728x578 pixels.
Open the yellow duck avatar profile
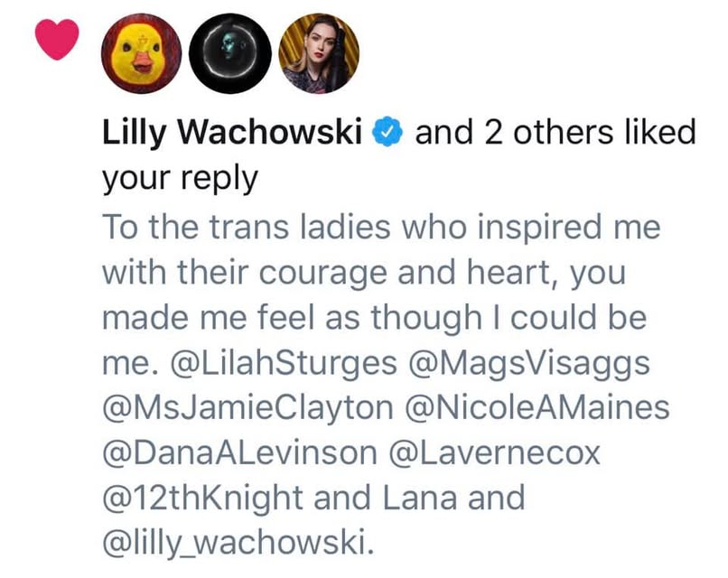(x=142, y=53)
